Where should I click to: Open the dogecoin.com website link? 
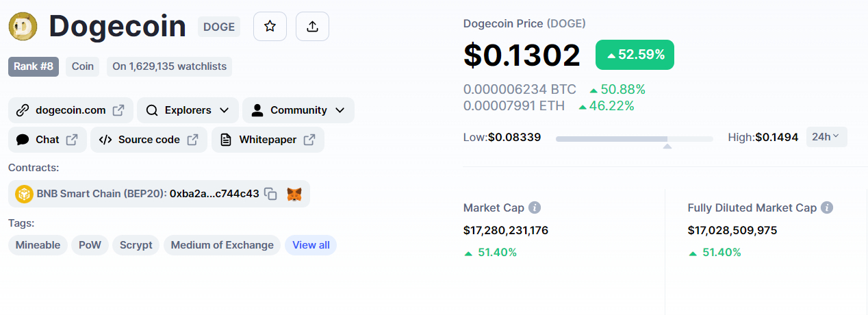71,110
